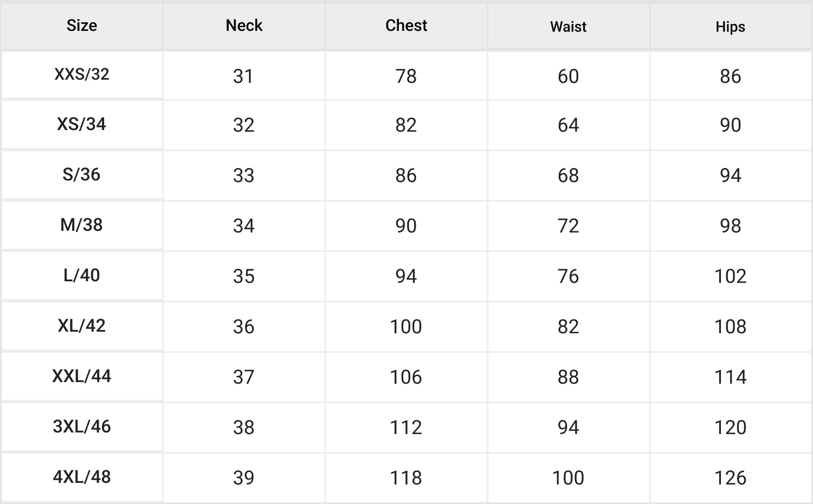Viewport: 813px width, 504px height.
Task: Select the XXS/32 size row label
Action: (x=82, y=74)
